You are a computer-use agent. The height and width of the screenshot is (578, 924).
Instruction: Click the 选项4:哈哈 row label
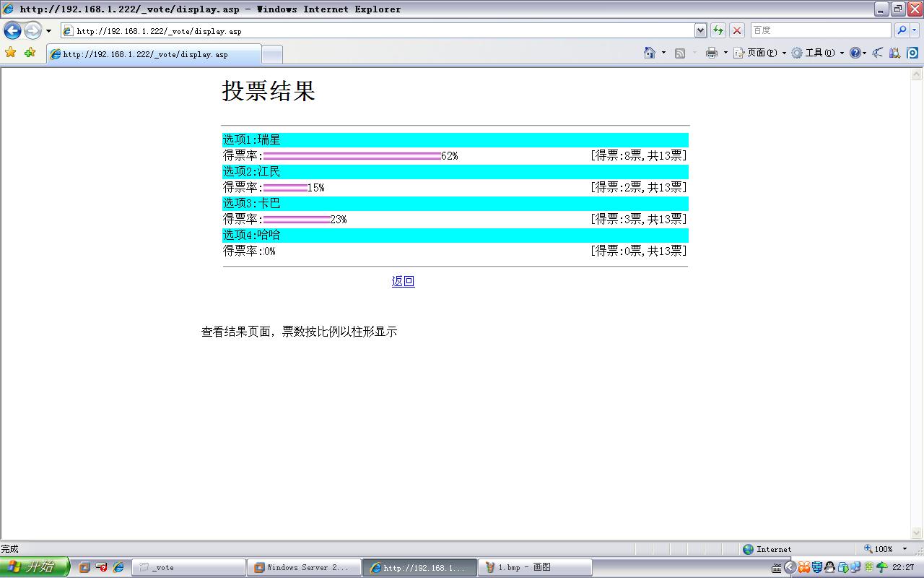tap(251, 235)
